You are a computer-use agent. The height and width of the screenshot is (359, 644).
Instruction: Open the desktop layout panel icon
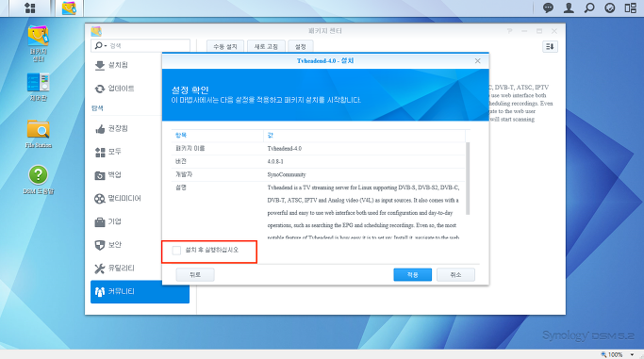[630, 8]
